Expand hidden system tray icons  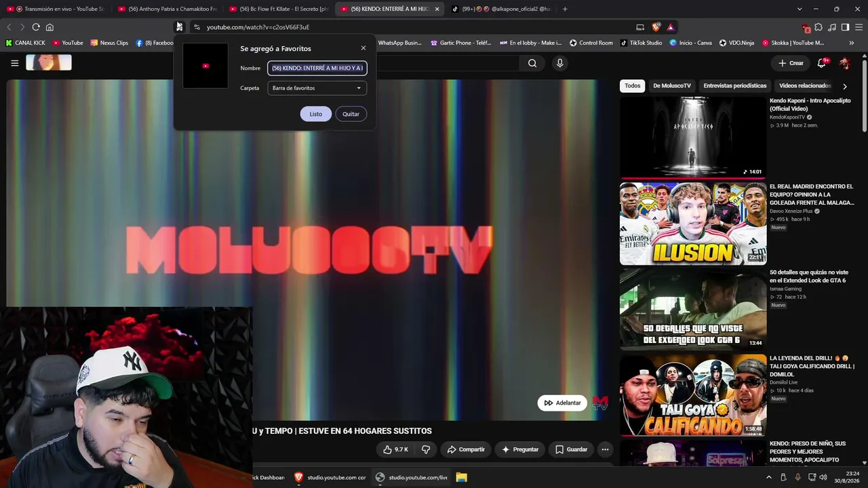click(768, 477)
